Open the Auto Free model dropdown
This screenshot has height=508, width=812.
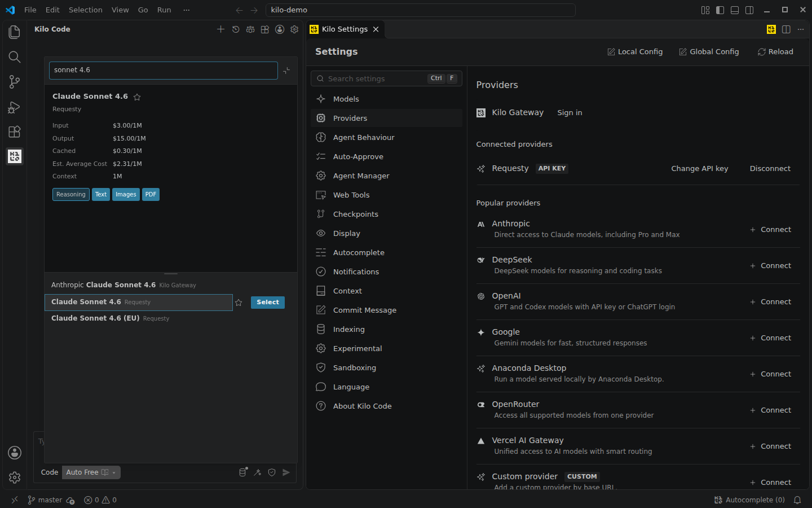pyautogui.click(x=91, y=472)
